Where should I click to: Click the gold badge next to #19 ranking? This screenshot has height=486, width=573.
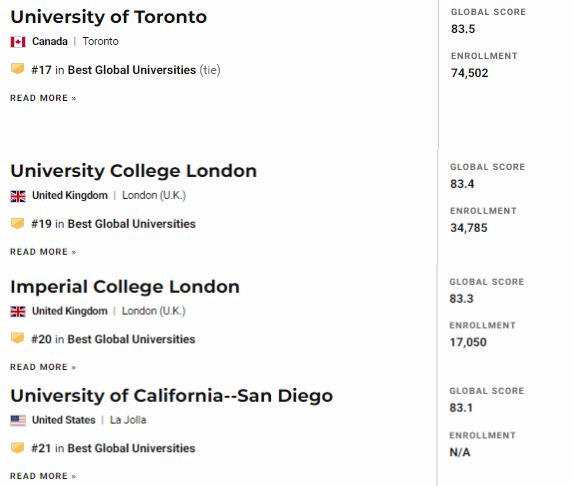tap(17, 223)
